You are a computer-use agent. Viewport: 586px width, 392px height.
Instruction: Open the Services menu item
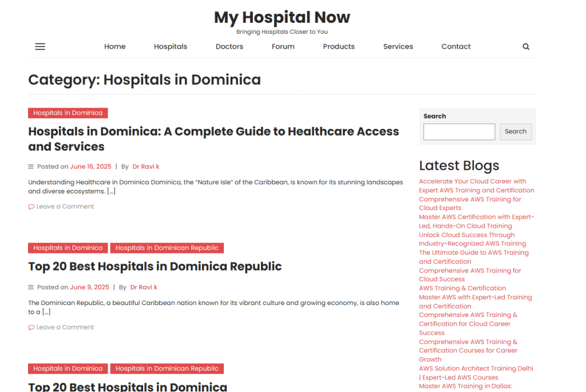pyautogui.click(x=398, y=47)
